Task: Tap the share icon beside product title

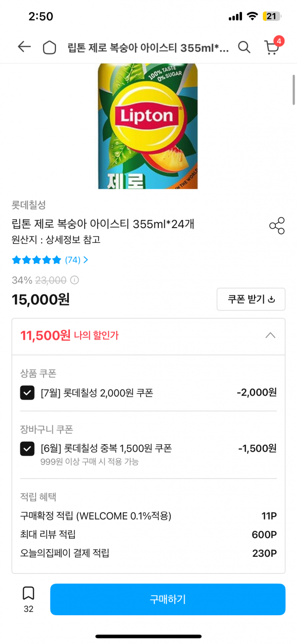Action: (x=277, y=226)
